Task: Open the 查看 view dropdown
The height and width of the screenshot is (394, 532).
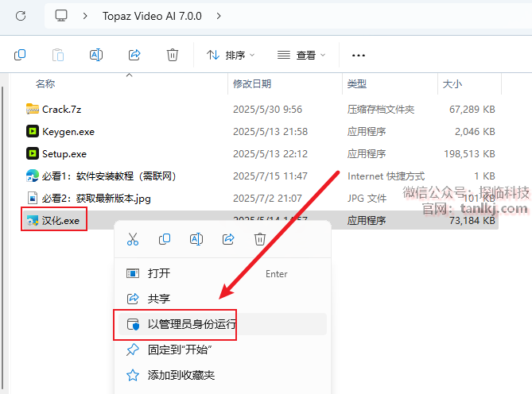Action: [301, 55]
